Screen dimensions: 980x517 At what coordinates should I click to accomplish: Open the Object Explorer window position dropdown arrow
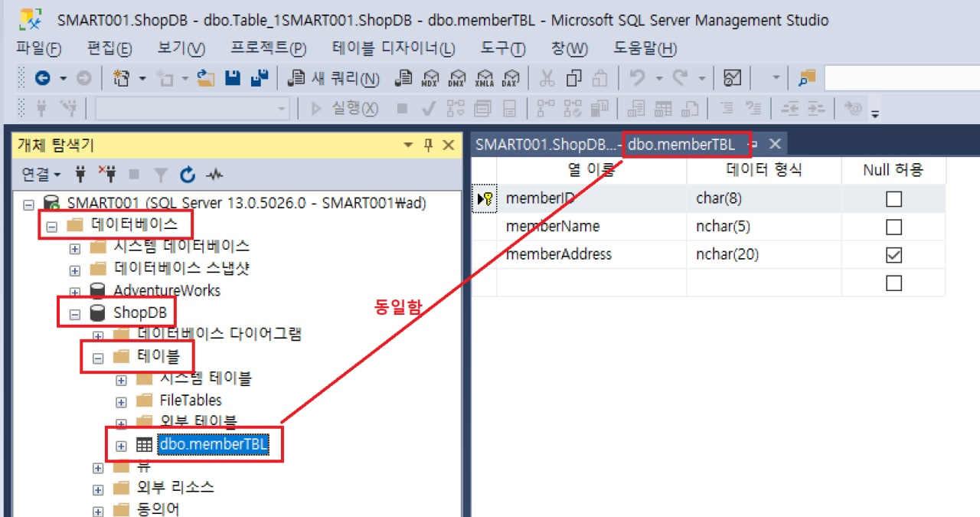[x=407, y=145]
